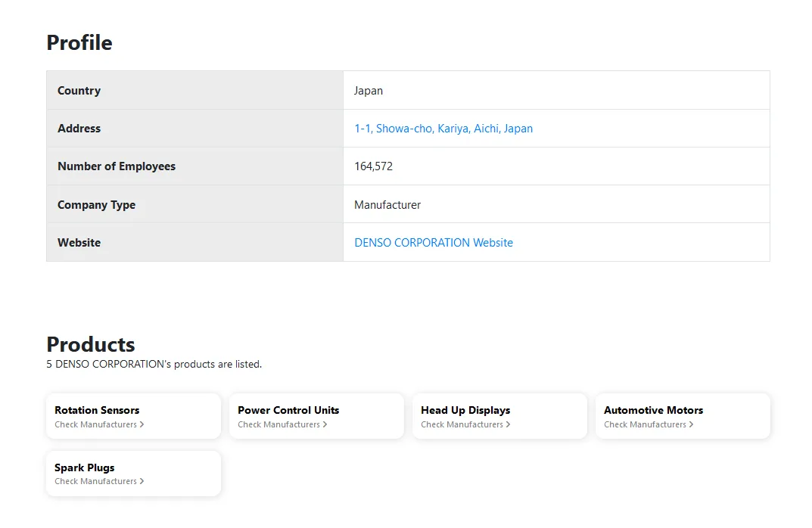Screen dimensions: 812x528
Task: Open the address link 1-1, Showa-cho, Kariya
Action: pyautogui.click(x=443, y=129)
